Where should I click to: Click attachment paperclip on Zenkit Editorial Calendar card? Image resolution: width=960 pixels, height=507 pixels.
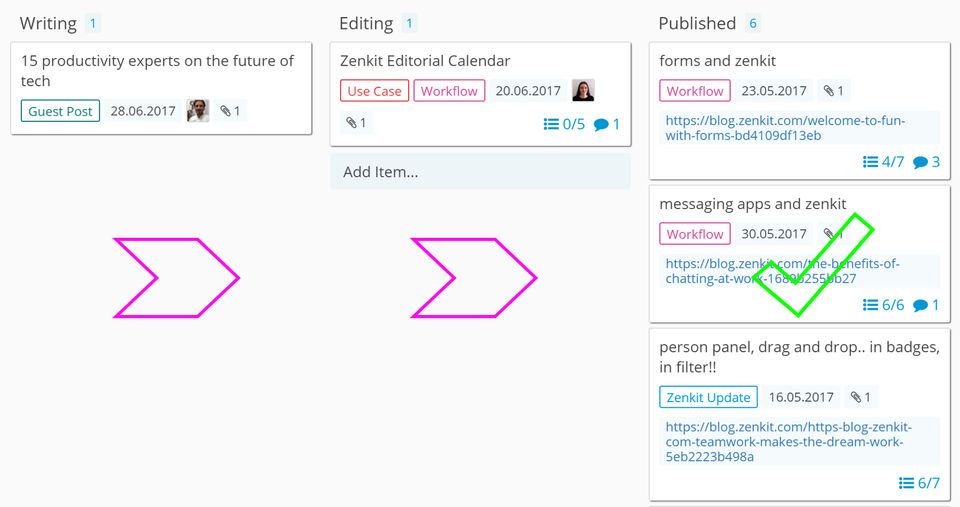[356, 123]
